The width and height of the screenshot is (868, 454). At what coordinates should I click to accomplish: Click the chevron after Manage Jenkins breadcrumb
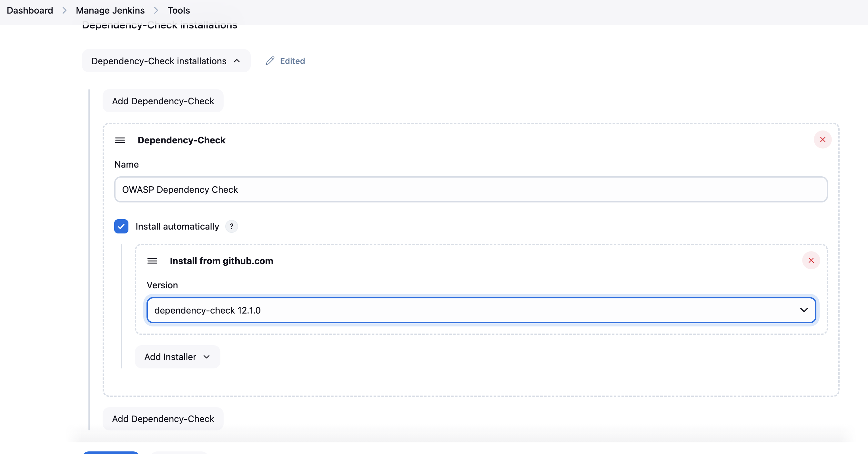(x=156, y=10)
